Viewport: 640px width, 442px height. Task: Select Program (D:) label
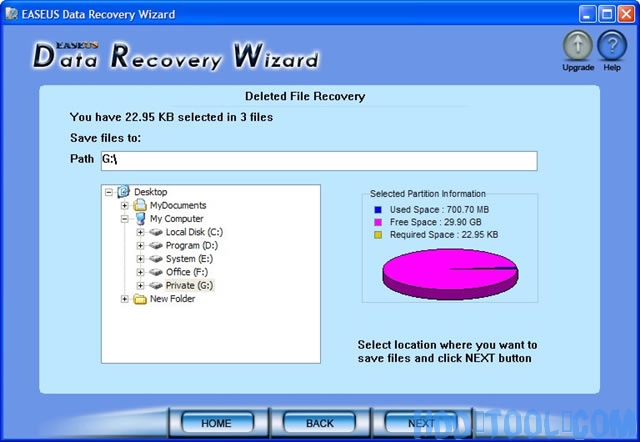192,245
